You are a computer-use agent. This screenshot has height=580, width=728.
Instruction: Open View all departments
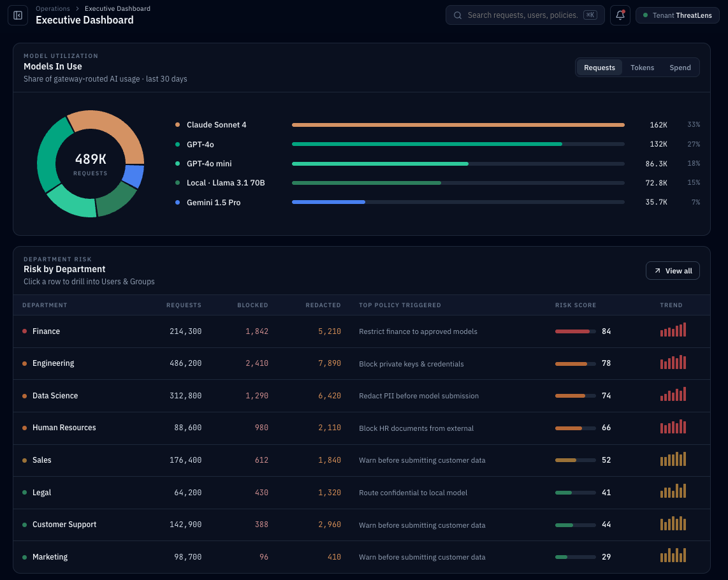pos(673,271)
